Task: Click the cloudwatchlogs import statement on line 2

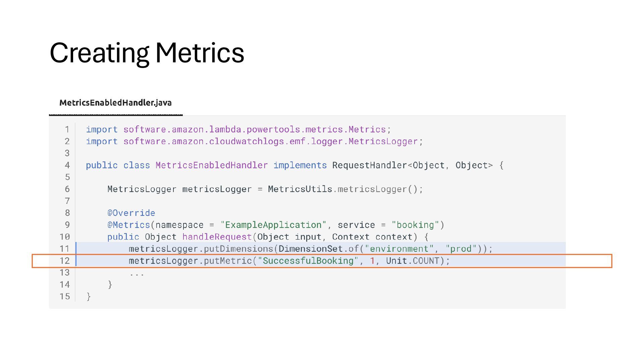Action: [x=255, y=141]
